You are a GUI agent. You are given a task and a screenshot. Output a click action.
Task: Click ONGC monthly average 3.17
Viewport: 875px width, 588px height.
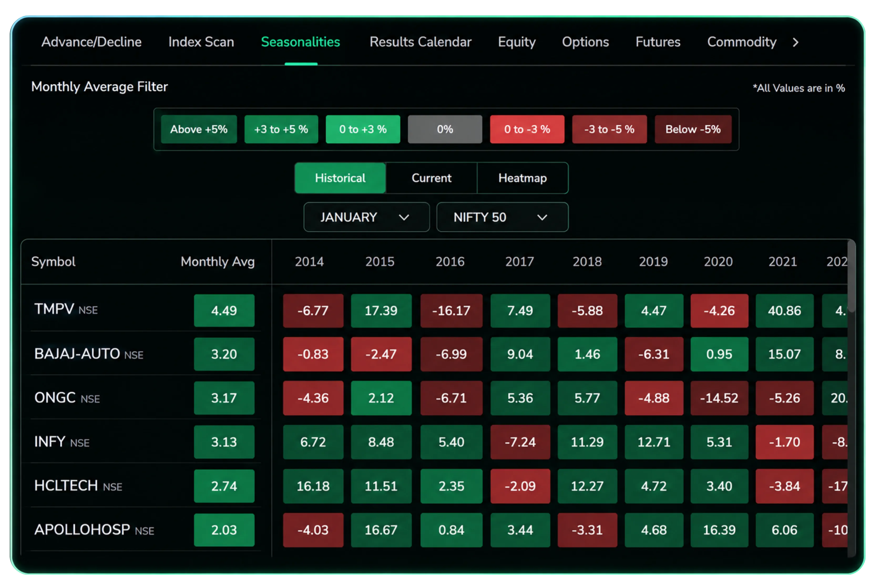click(x=224, y=398)
